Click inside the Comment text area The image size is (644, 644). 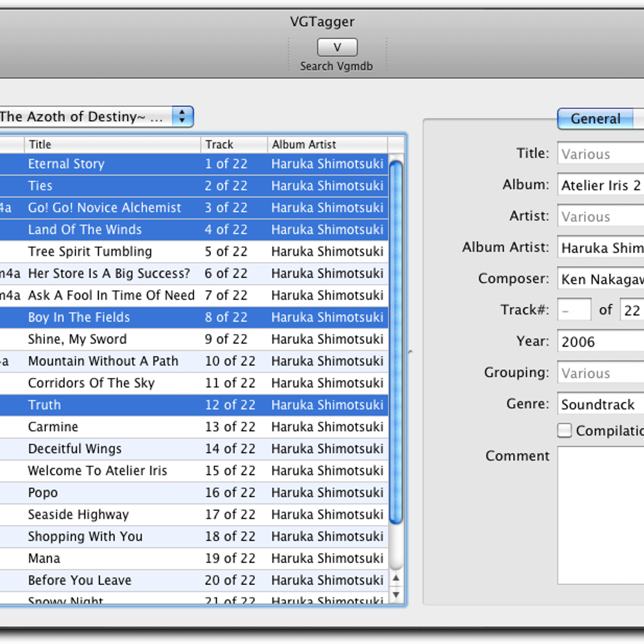point(601,515)
